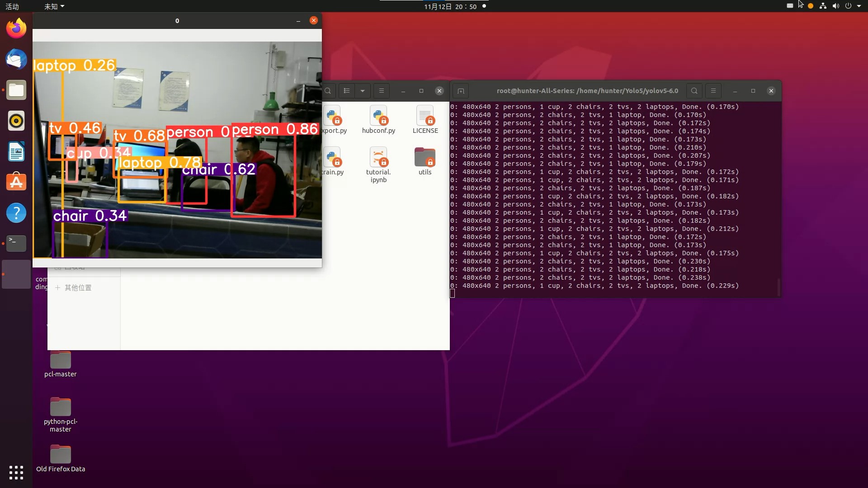
Task: Maximize the file manager window
Action: point(421,91)
